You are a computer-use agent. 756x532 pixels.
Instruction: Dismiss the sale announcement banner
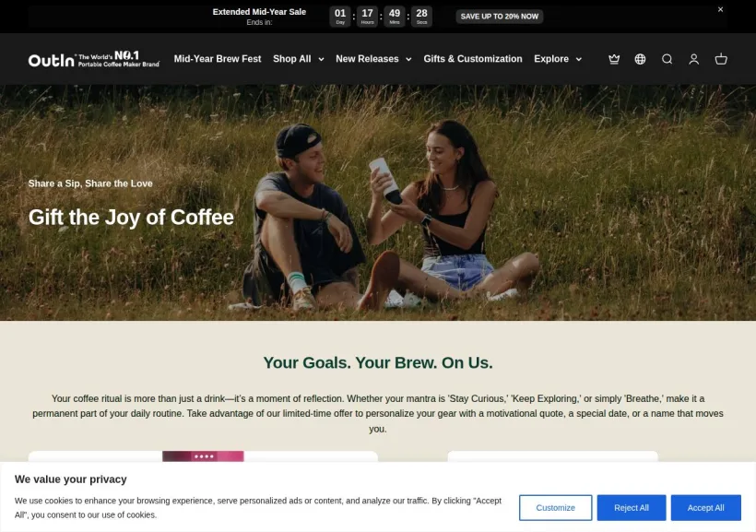(720, 9)
